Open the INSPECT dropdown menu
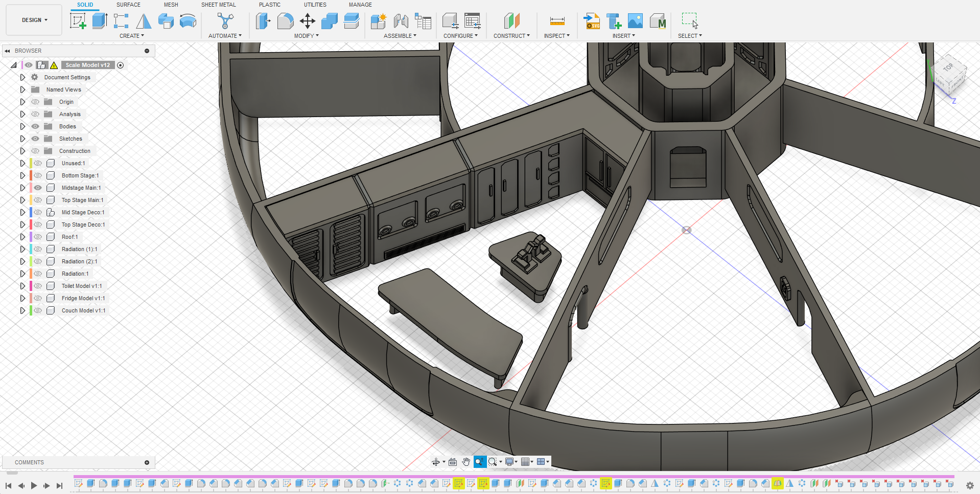 tap(557, 36)
